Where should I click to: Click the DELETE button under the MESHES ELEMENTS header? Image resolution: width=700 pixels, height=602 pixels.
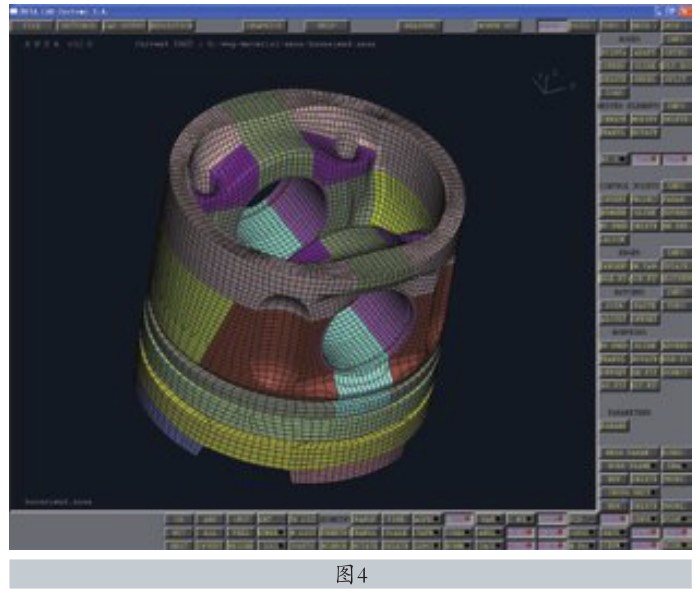[x=677, y=119]
